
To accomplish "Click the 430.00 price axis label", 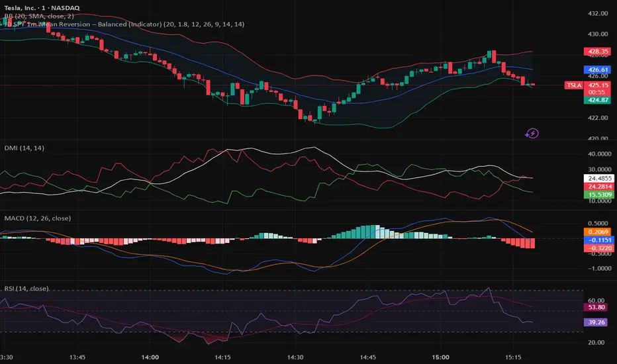I will tap(598, 34).
